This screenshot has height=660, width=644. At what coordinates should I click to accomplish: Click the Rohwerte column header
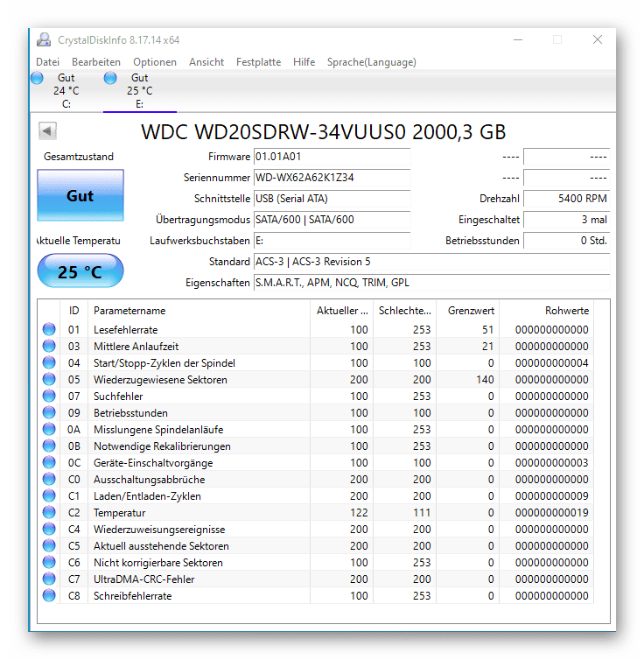546,311
